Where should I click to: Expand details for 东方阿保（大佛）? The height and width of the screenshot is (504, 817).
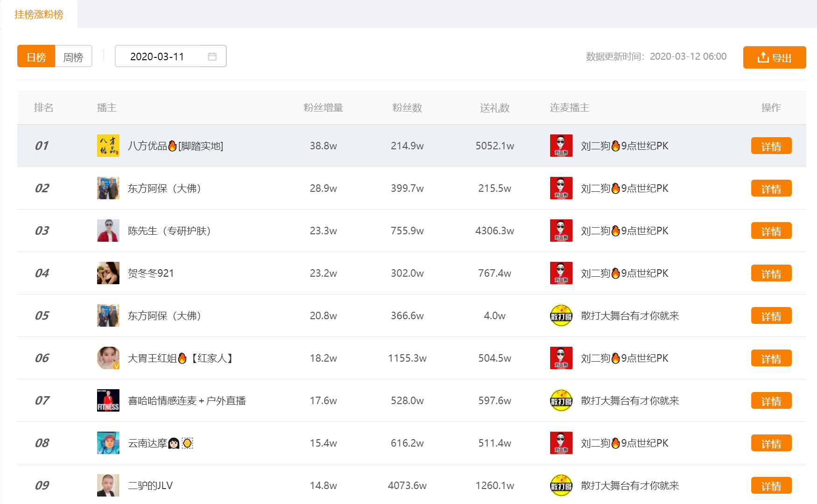pos(771,188)
